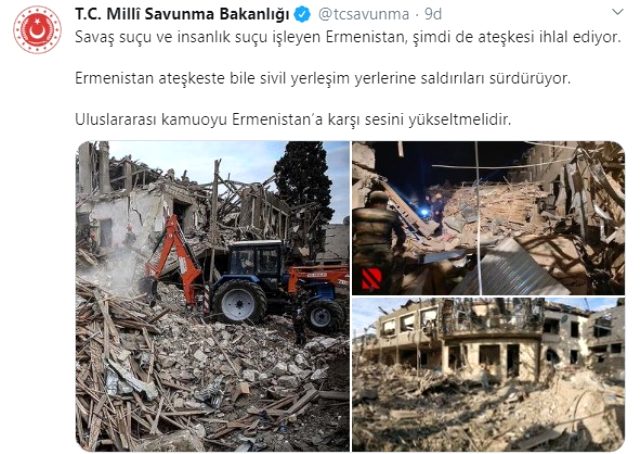The image size is (640, 454).
Task: Click the line 'Uluslararası kamuoyu Ermenistan'a karşı'
Action: click(293, 120)
